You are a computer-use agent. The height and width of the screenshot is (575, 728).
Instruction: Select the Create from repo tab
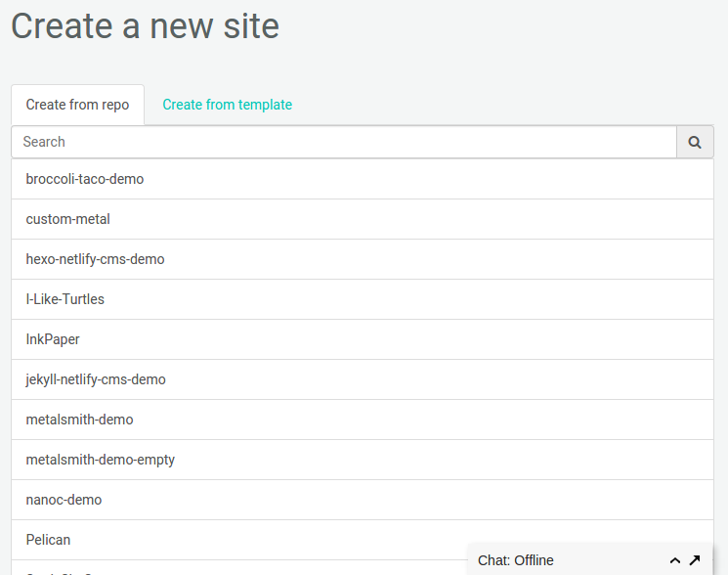[x=77, y=105]
